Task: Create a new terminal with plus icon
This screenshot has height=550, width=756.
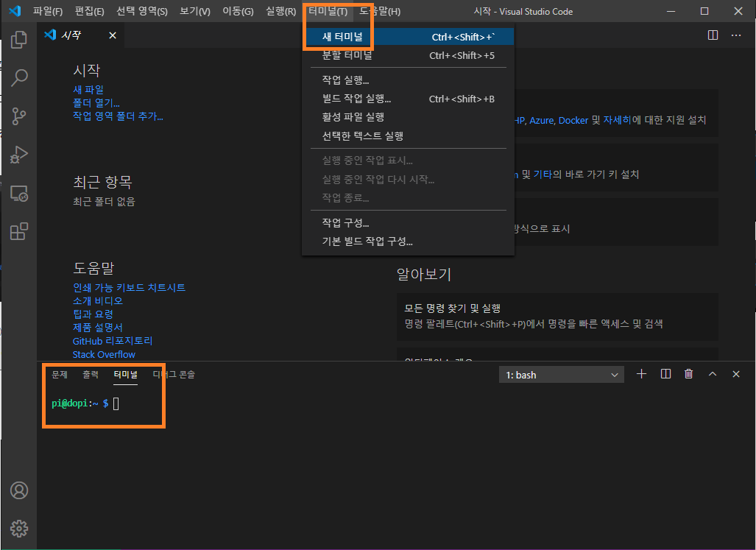Action: pos(641,374)
